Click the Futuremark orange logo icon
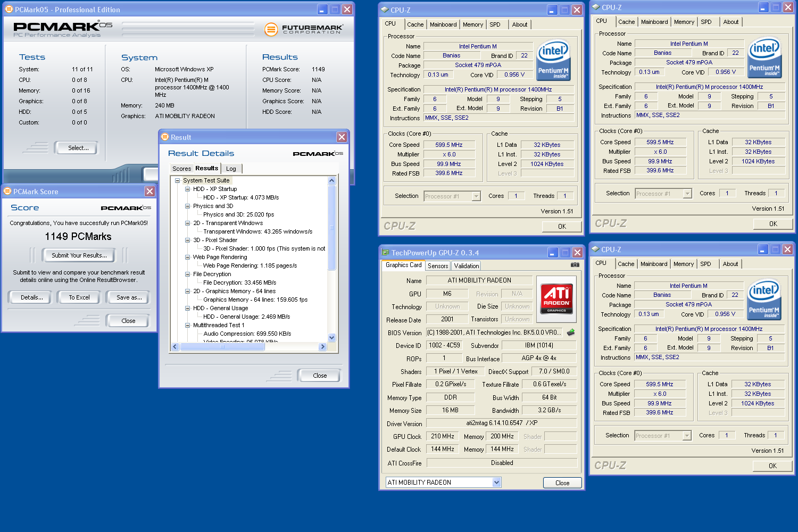This screenshot has width=798, height=532. pos(271,29)
